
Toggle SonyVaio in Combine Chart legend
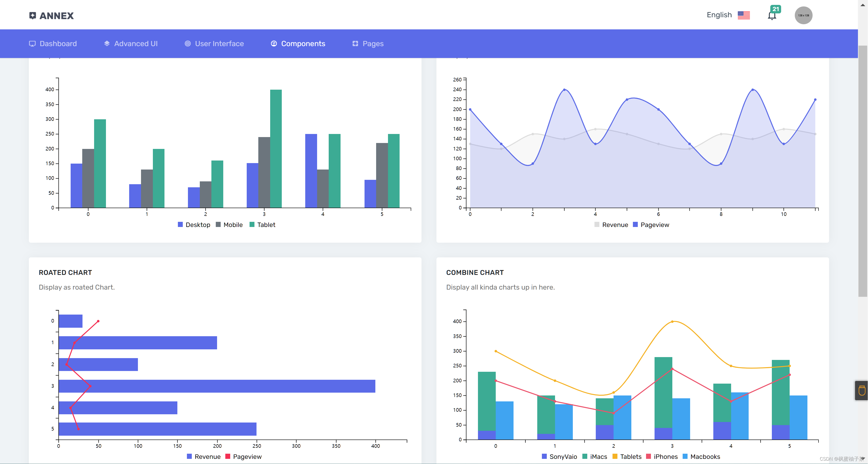point(559,457)
